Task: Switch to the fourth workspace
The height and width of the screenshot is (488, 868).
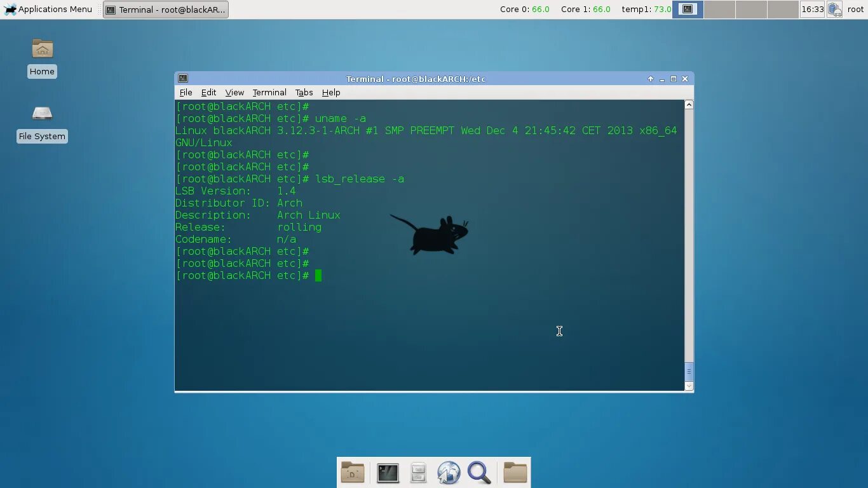Action: (x=783, y=10)
